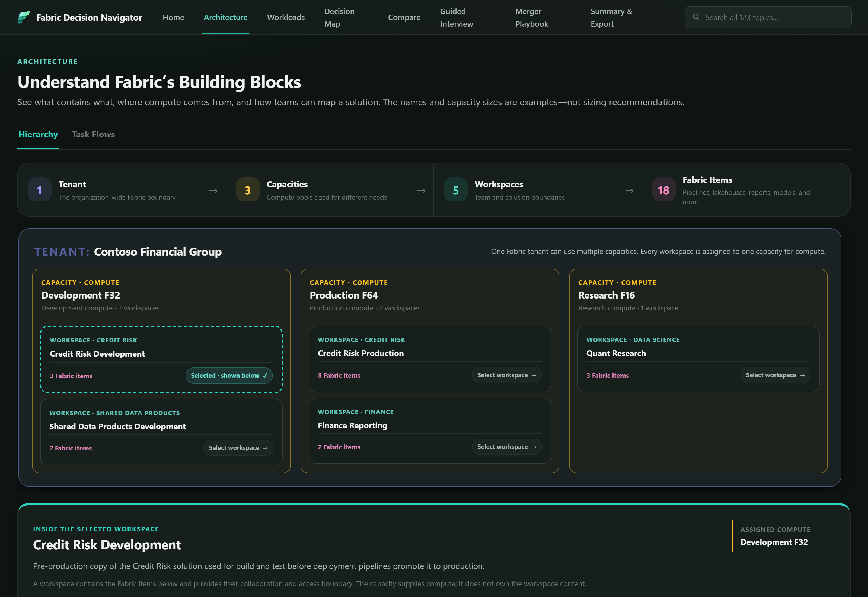Click the Development F32 capacity heading
The width and height of the screenshot is (868, 597).
[81, 295]
